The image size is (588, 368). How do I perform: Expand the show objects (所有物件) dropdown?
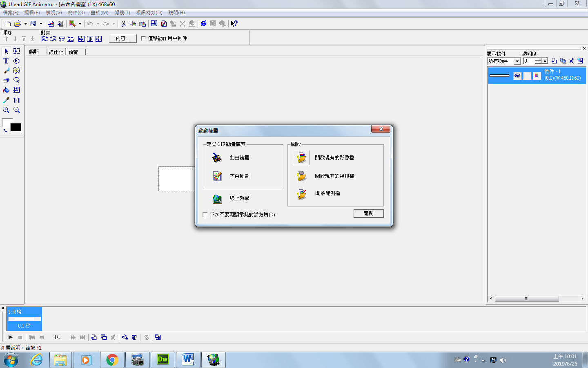pyautogui.click(x=517, y=61)
